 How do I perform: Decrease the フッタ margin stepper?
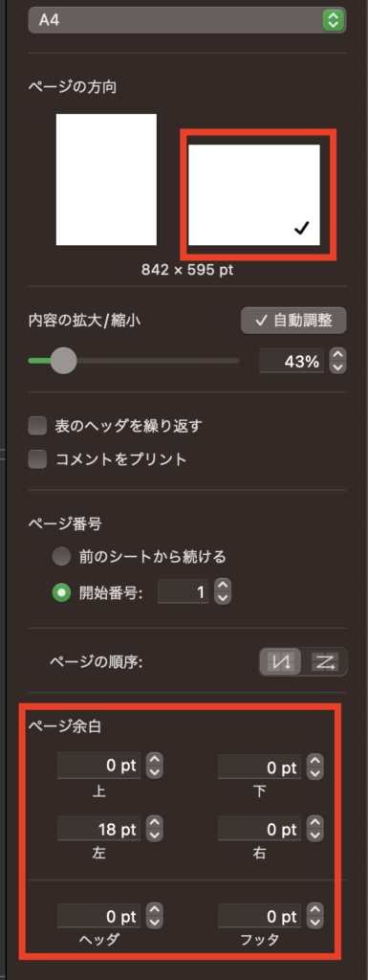(316, 923)
